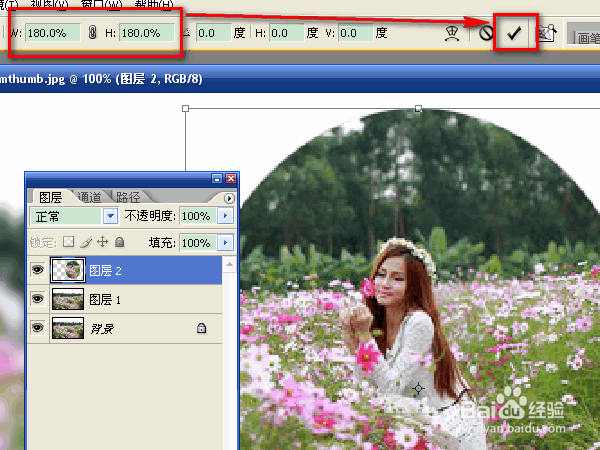Screen dimensions: 600x450
Task: Toggle lock all padlock icon
Action: tap(120, 242)
